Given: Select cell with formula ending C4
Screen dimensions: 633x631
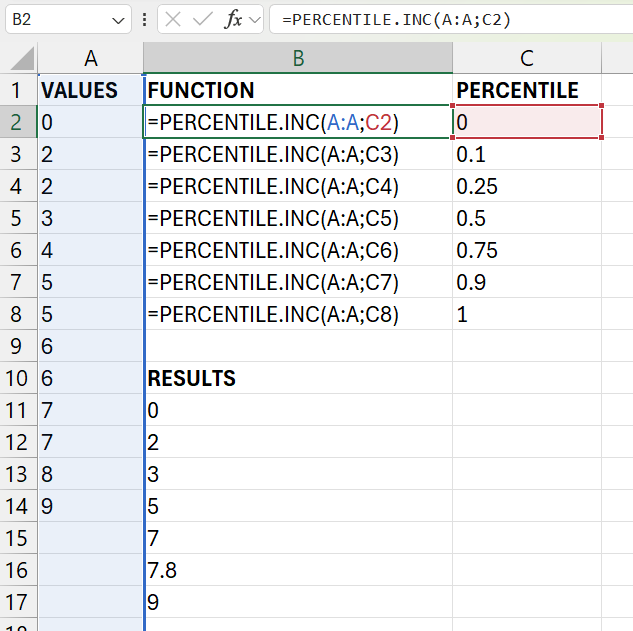Looking at the screenshot, I should (x=298, y=186).
